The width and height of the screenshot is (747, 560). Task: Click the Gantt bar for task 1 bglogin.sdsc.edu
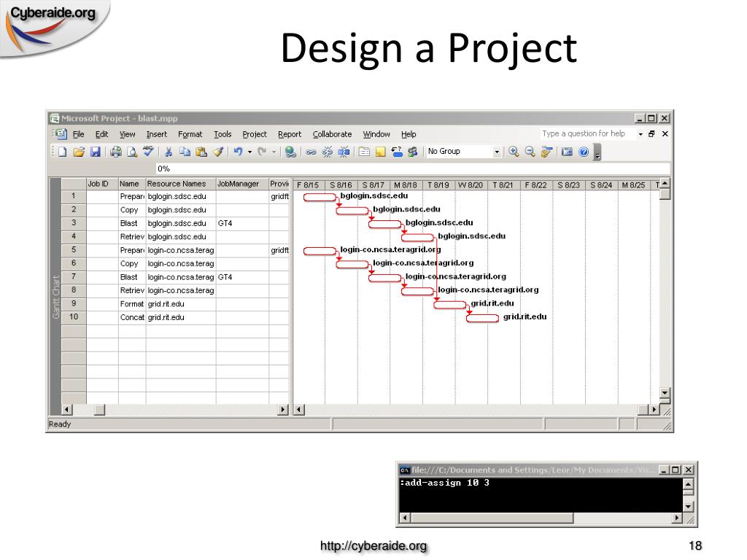[320, 197]
